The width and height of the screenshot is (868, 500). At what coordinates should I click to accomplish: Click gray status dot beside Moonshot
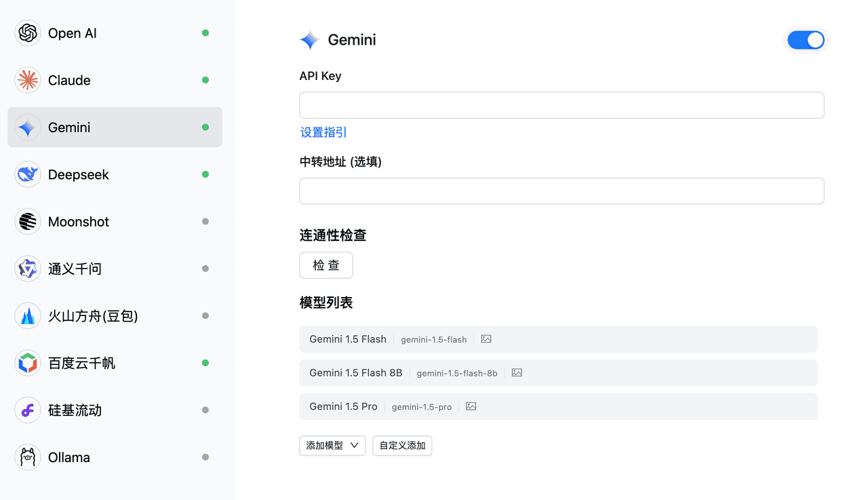(205, 222)
